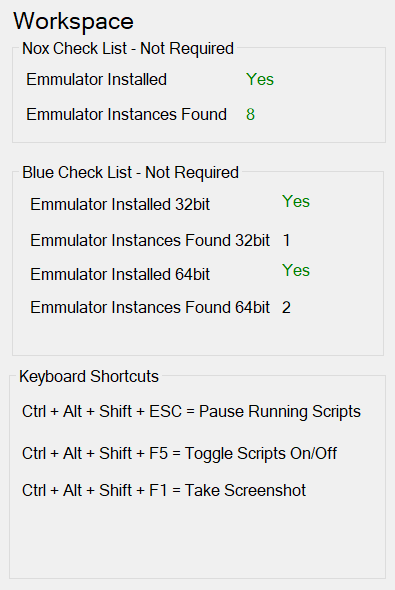Viewport: 395px width, 590px height.
Task: Select the Nox Check List group title
Action: pos(128,49)
